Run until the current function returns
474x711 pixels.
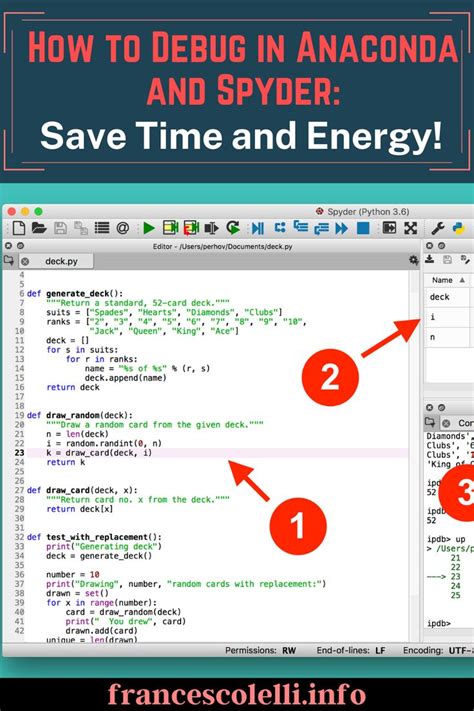click(321, 228)
